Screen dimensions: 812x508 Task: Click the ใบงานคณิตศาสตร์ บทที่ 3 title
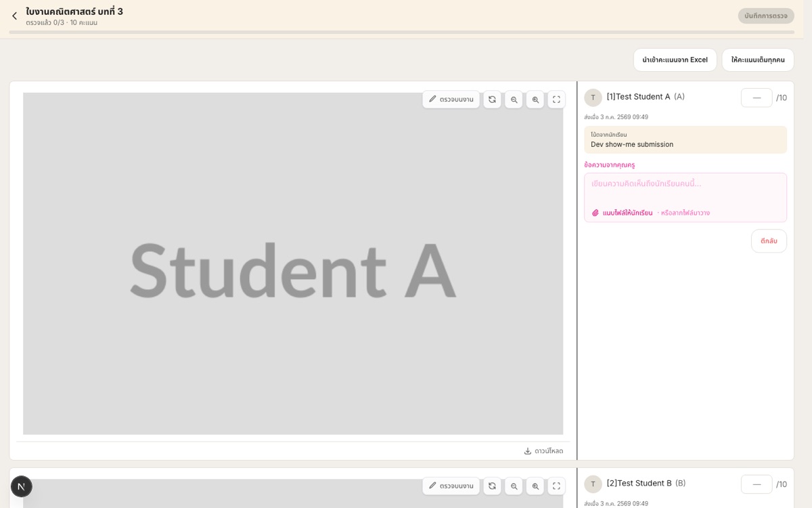[74, 12]
